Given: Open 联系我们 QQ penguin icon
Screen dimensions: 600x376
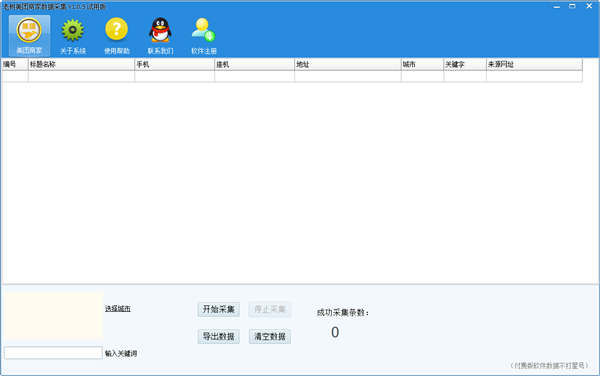Looking at the screenshot, I should click(x=160, y=36).
